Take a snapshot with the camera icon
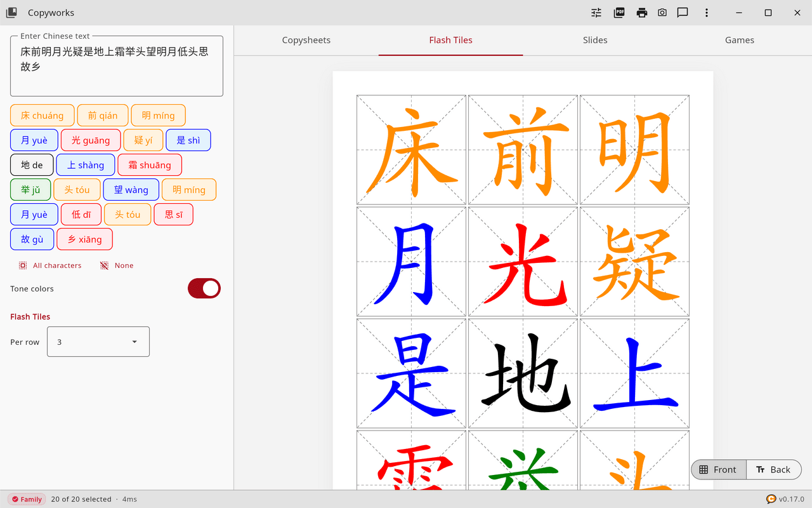812x508 pixels. point(662,13)
